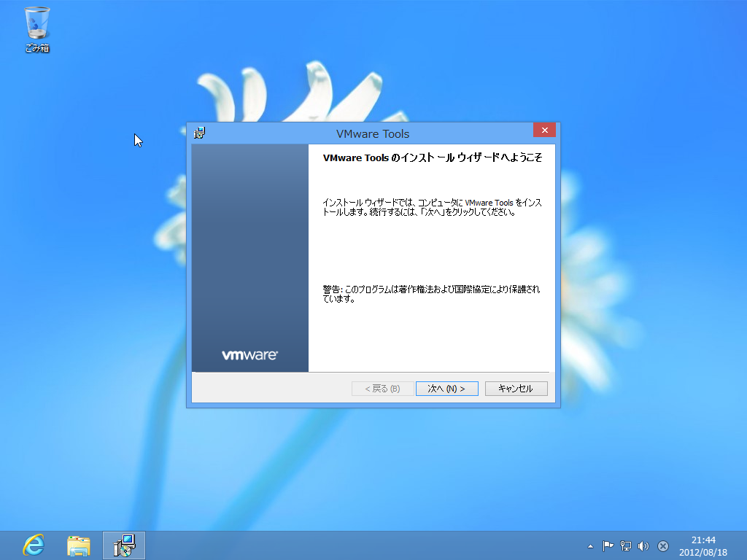747x560 pixels.
Task: Show hidden tray icons arrow
Action: 590,546
